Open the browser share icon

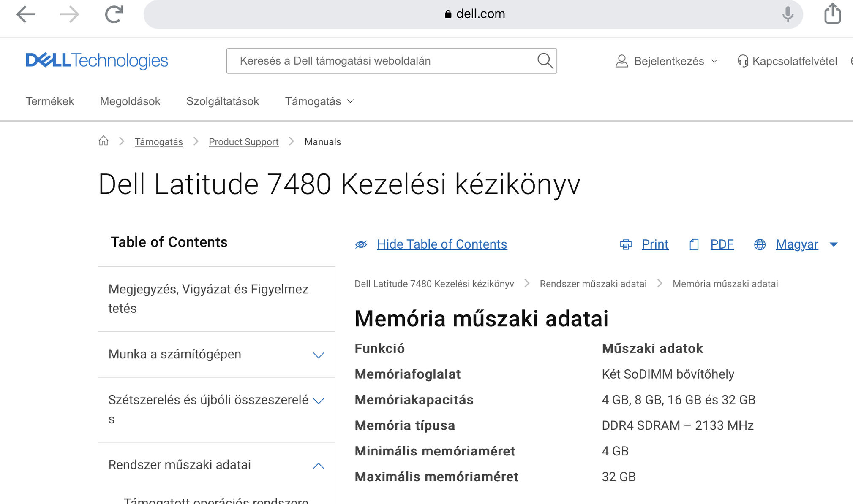tap(832, 13)
